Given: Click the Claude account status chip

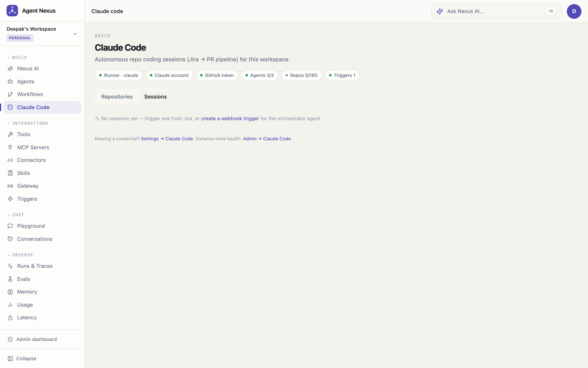Looking at the screenshot, I should point(169,75).
